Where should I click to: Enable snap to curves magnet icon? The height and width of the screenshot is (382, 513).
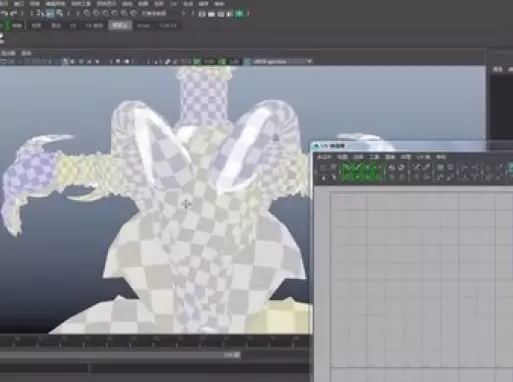coord(96,14)
